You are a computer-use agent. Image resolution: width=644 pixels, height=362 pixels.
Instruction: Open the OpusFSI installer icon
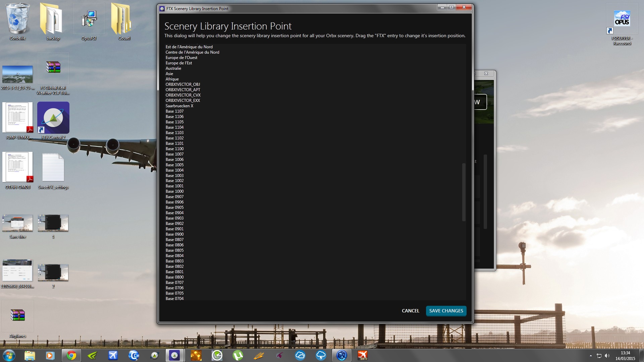click(x=89, y=22)
